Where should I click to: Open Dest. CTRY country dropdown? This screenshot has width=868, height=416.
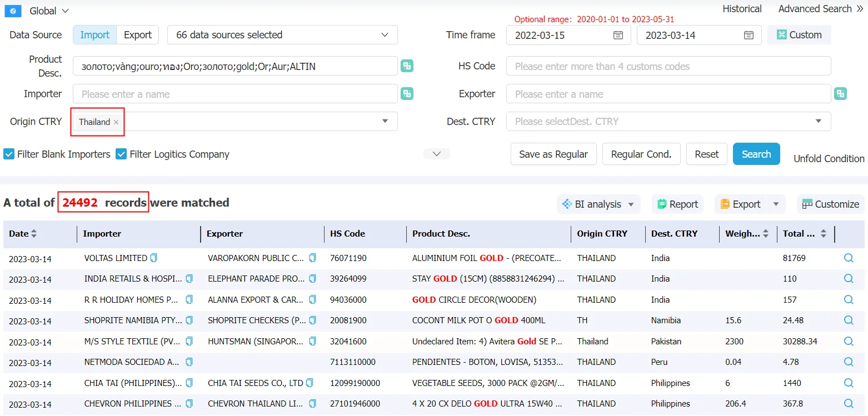point(669,121)
